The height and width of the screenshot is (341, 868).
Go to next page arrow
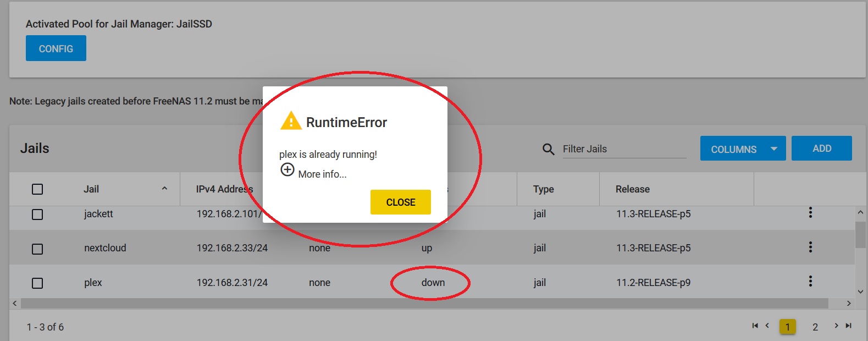[836, 326]
